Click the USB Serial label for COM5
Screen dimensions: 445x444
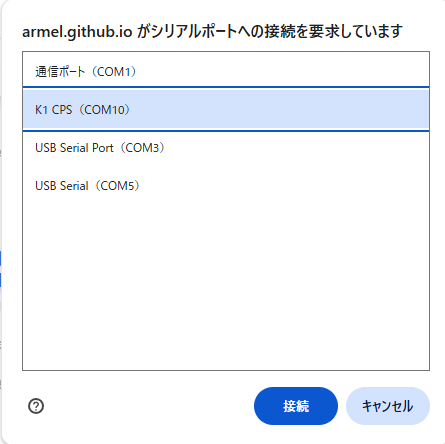62,186
